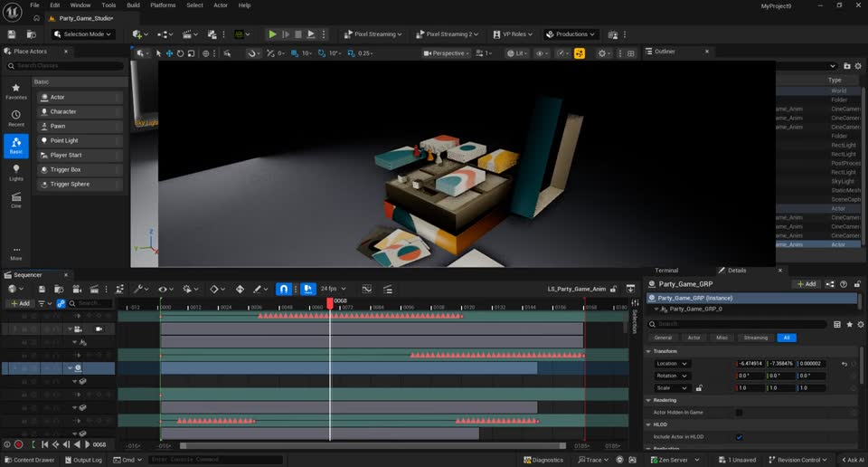Screen dimensions: 868x467
Task: Open the Build menu
Action: [134, 5]
